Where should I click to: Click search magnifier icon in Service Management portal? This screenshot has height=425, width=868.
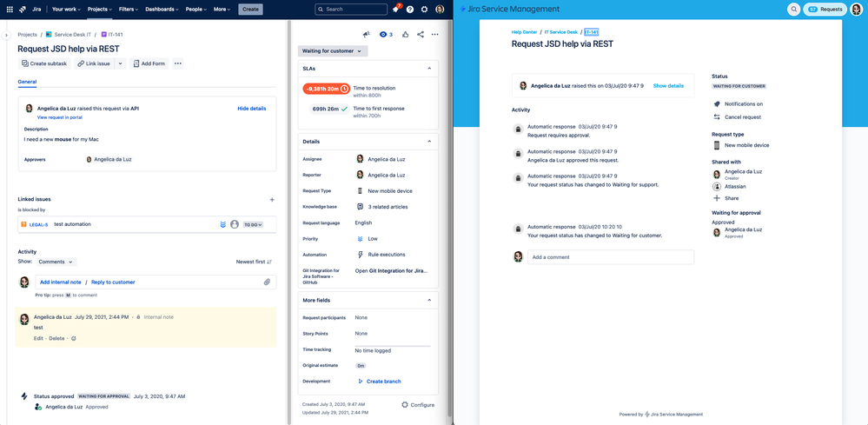pos(794,10)
